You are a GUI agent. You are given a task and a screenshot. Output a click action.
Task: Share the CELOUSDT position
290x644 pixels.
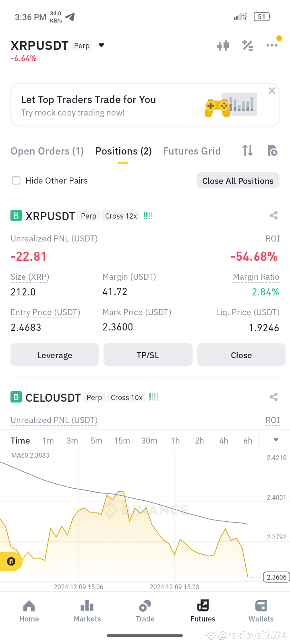point(274,397)
